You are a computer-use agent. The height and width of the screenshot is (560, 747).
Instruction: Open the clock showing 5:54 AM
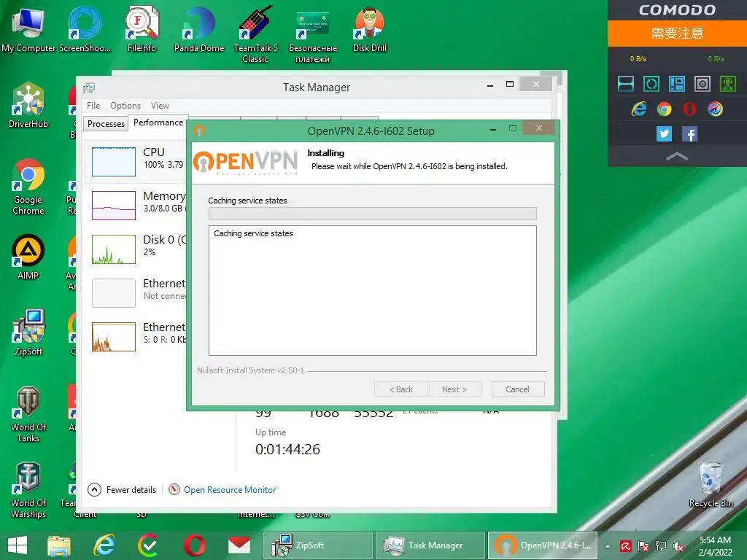point(715,545)
